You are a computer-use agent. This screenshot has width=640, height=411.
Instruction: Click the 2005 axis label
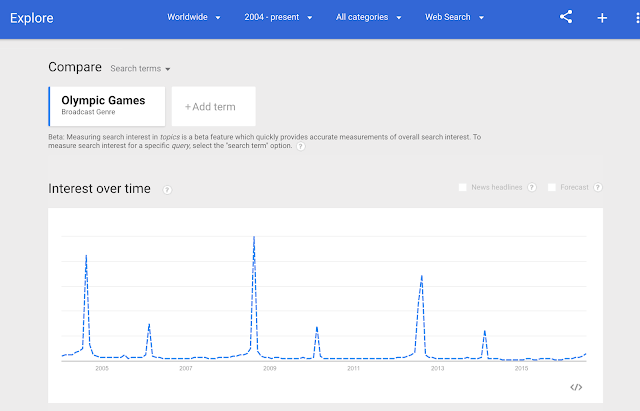102,368
